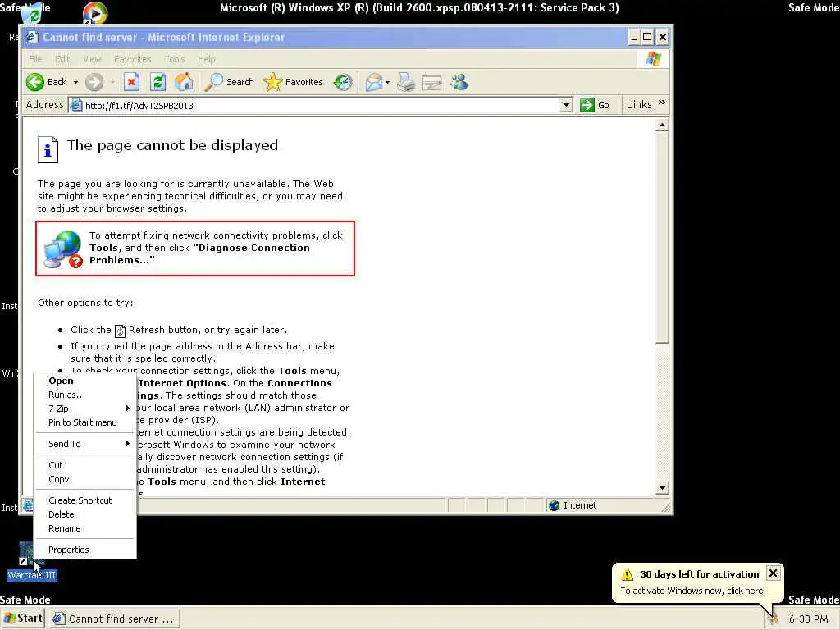Choose Run as... in the context menu
Image resolution: width=840 pixels, height=630 pixels.
pyautogui.click(x=84, y=395)
